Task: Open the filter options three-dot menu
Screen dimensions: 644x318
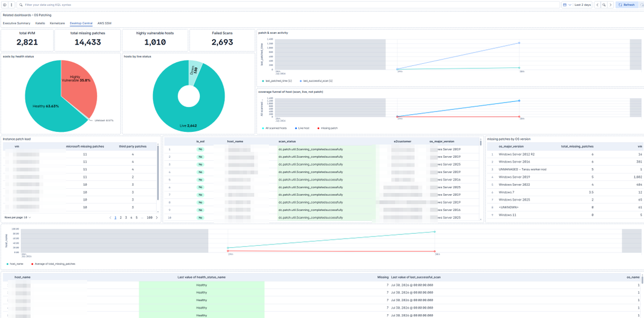Action: [x=11, y=4]
